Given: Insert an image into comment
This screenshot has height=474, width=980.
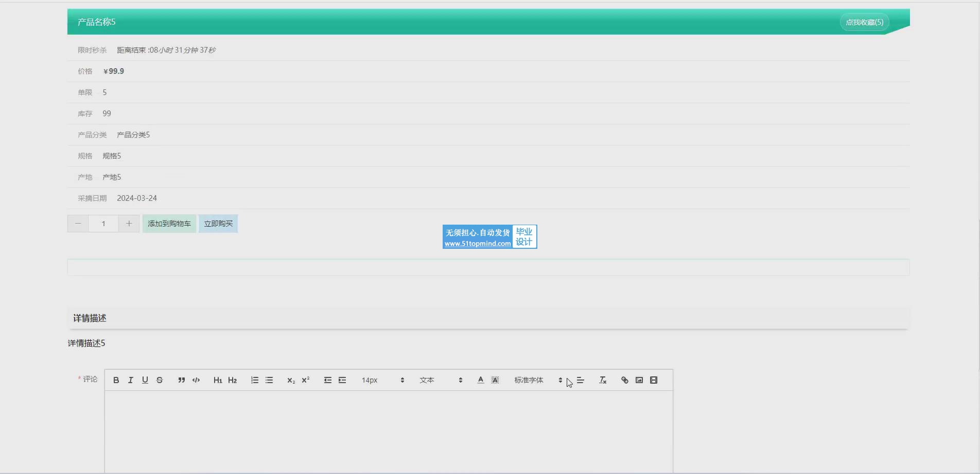Looking at the screenshot, I should (639, 380).
